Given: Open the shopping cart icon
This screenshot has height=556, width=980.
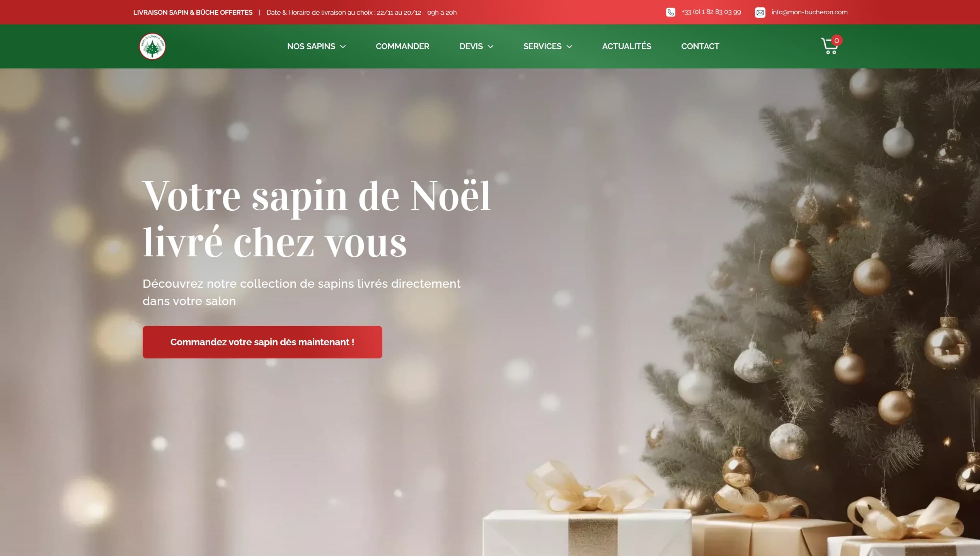Looking at the screenshot, I should pos(829,46).
